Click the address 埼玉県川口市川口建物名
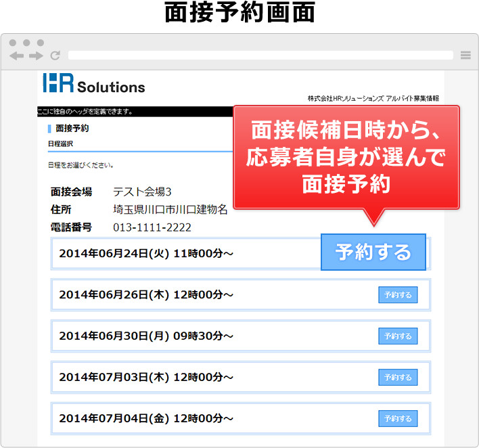This screenshot has width=479, height=448. 170,210
